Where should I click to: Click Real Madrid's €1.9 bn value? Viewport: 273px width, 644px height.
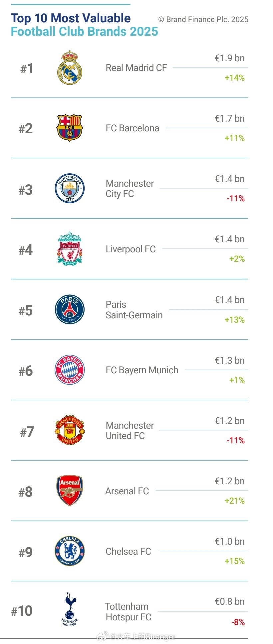tap(229, 58)
